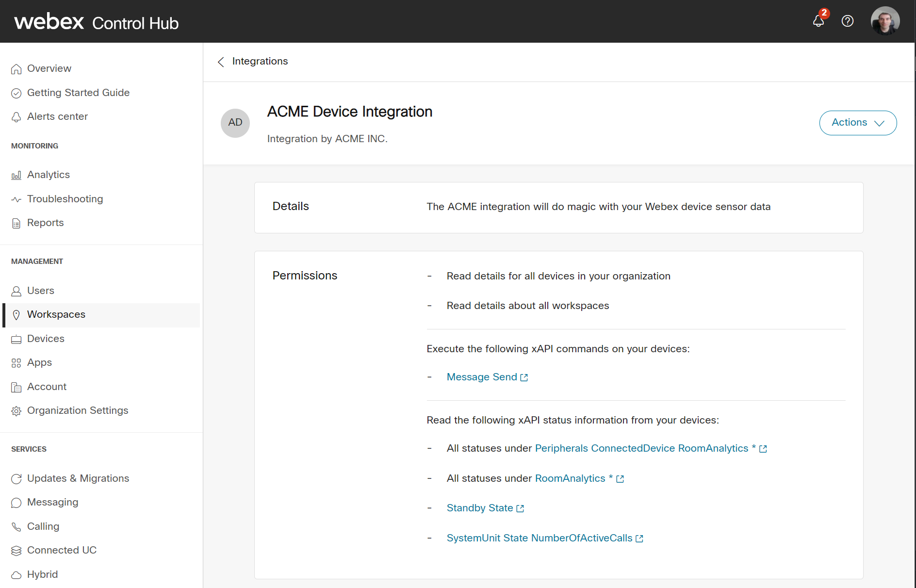Screen dimensions: 916x588
Task: Click the Connected UC layers icon
Action: click(x=16, y=551)
